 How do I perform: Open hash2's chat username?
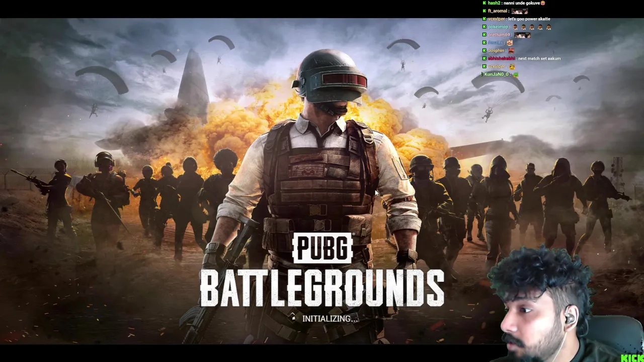(494, 3)
